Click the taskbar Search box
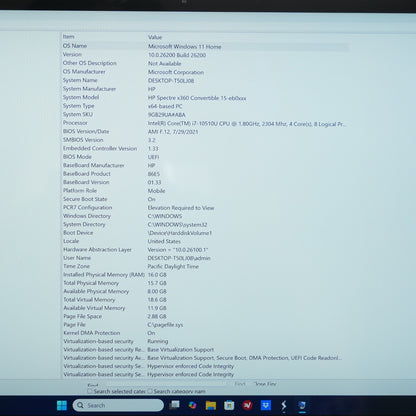 pos(118,405)
